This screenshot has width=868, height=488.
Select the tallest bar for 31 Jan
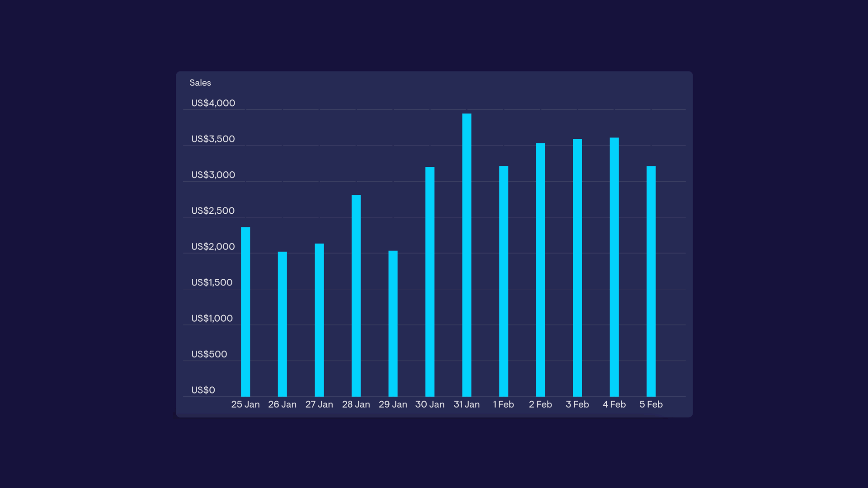tap(467, 255)
